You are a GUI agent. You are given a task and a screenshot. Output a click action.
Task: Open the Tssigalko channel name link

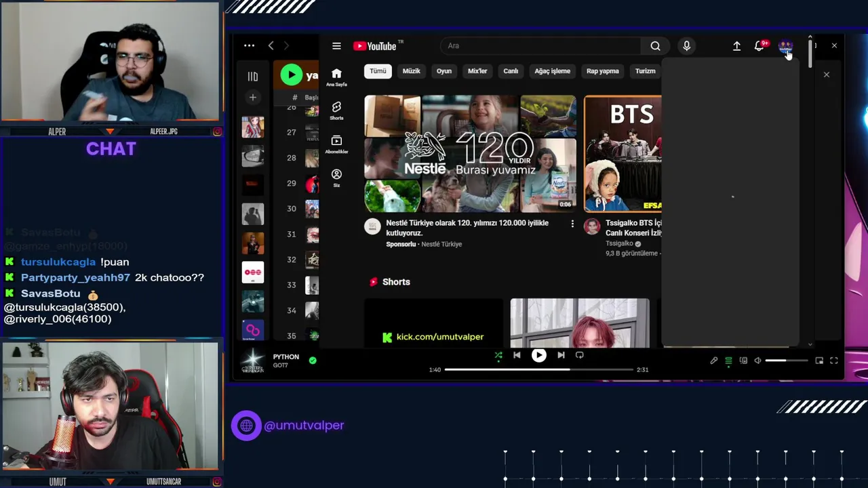tap(619, 243)
